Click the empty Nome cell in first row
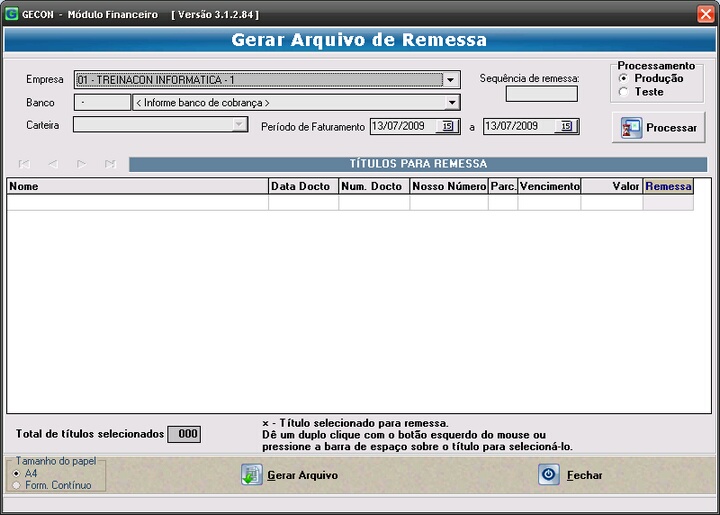720x515 pixels. [137, 202]
